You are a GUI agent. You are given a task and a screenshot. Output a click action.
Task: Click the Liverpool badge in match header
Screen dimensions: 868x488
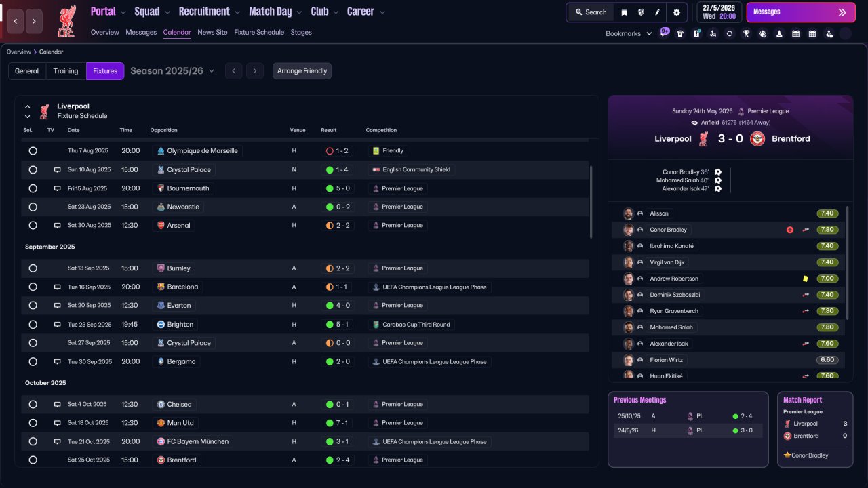pyautogui.click(x=704, y=139)
